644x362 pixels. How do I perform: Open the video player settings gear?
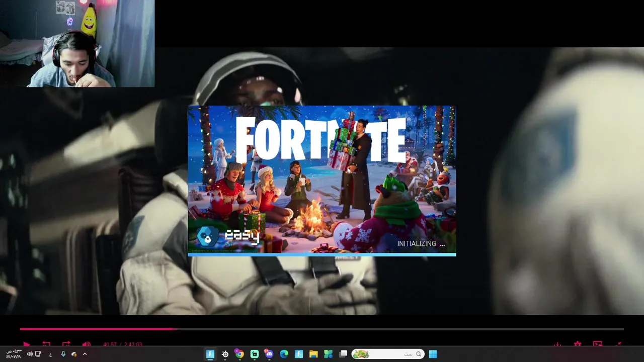click(578, 344)
